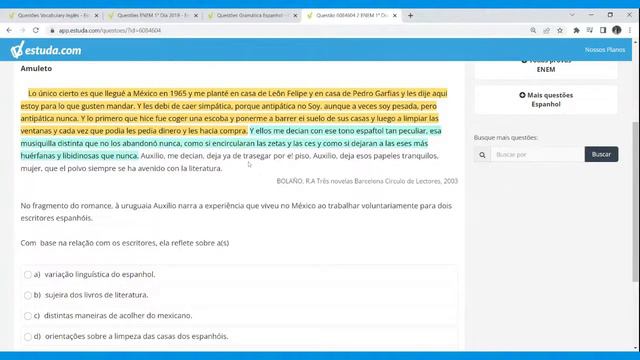Toggle the browser side panel icon

pyautogui.click(x=603, y=30)
